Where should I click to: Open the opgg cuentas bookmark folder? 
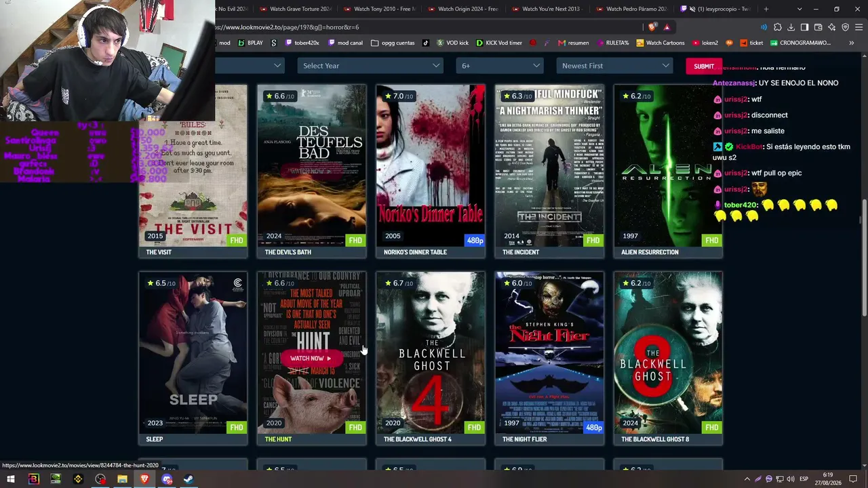393,43
